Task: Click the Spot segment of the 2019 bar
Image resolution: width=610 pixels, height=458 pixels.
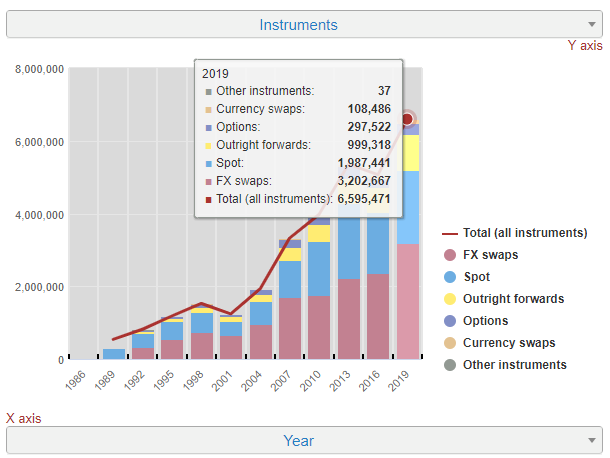Action: click(x=408, y=207)
